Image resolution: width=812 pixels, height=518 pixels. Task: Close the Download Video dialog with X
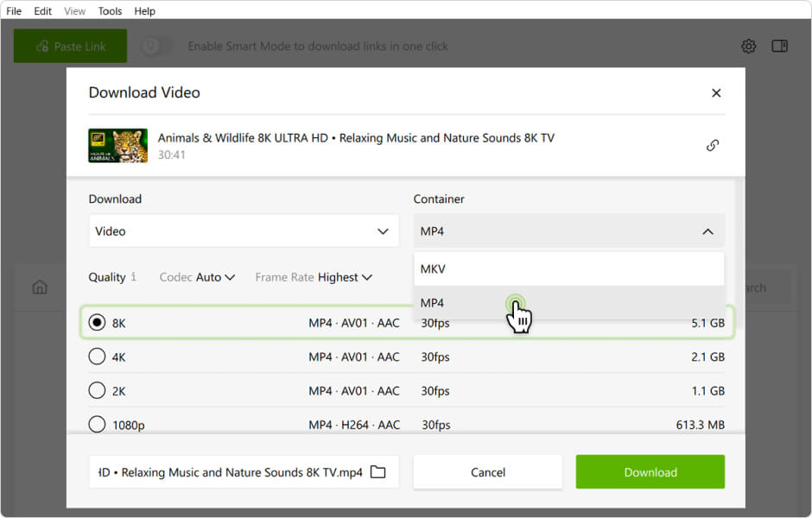coord(715,93)
